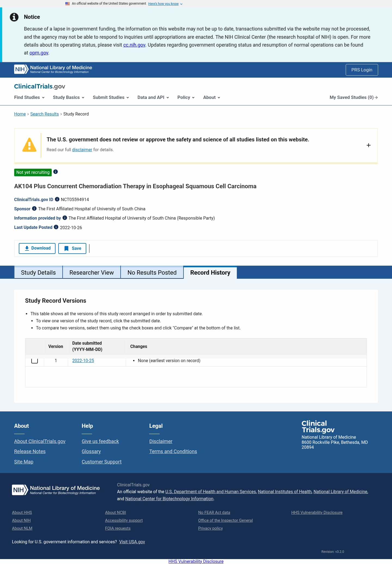This screenshot has height=564, width=392.
Task: Show info icon for Information provided by
Action: (x=65, y=218)
